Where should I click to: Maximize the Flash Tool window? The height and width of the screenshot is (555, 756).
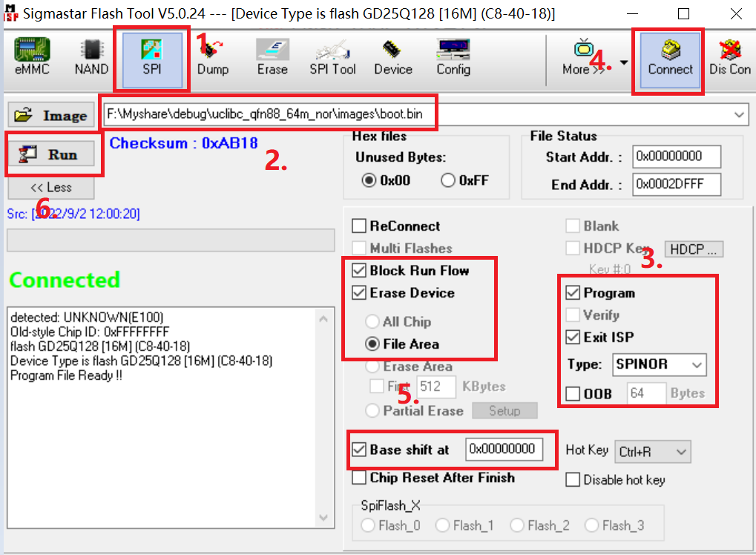[x=684, y=13]
